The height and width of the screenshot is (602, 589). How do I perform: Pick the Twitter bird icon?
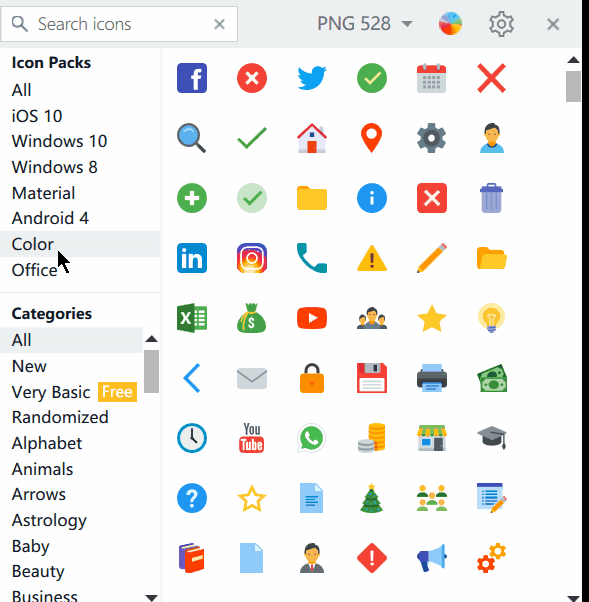pyautogui.click(x=312, y=78)
